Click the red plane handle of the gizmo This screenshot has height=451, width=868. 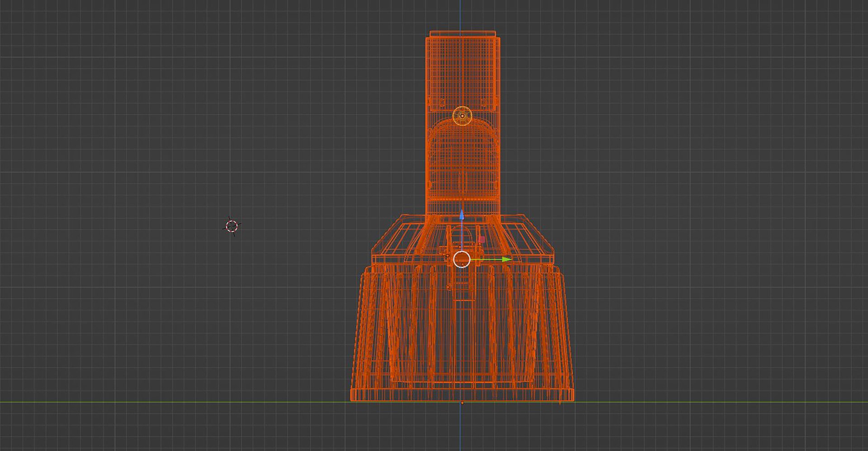(x=482, y=239)
